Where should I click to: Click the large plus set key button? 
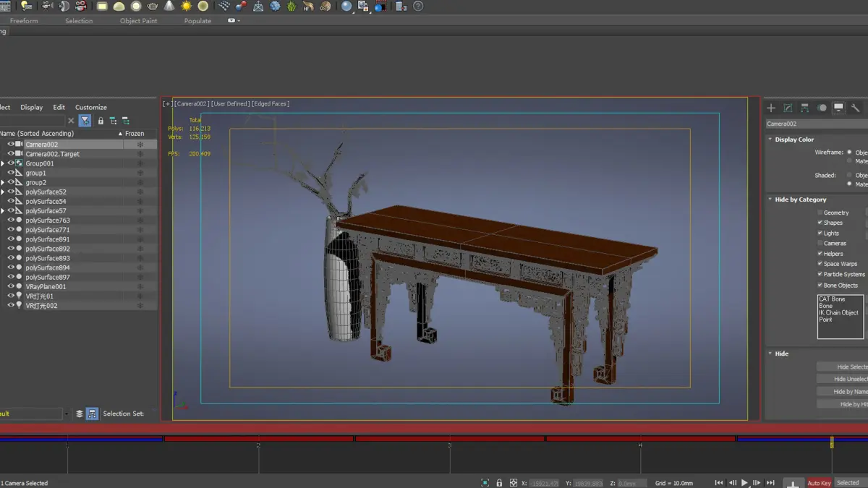point(793,483)
